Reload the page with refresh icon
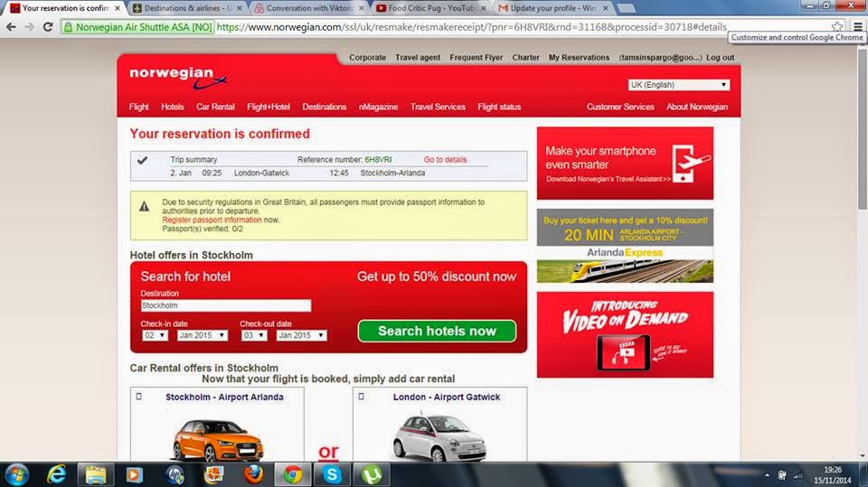This screenshot has height=487, width=868. click(48, 26)
